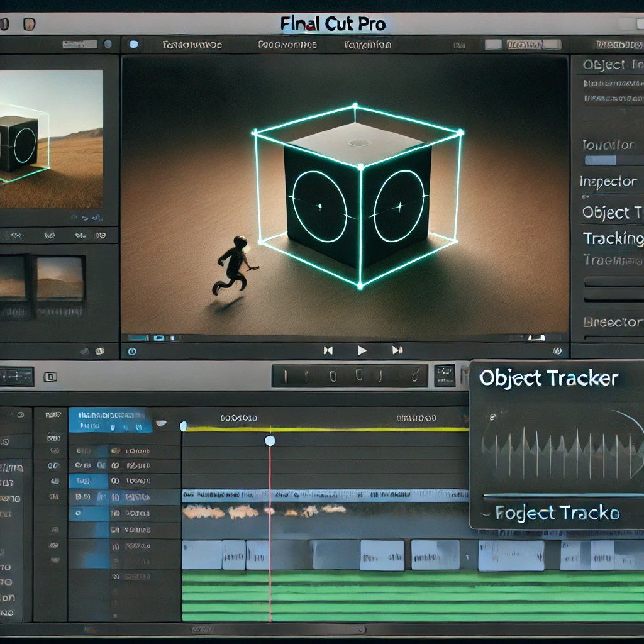This screenshot has height=644, width=644.
Task: Select the green audio track in the timeline
Action: click(413, 596)
